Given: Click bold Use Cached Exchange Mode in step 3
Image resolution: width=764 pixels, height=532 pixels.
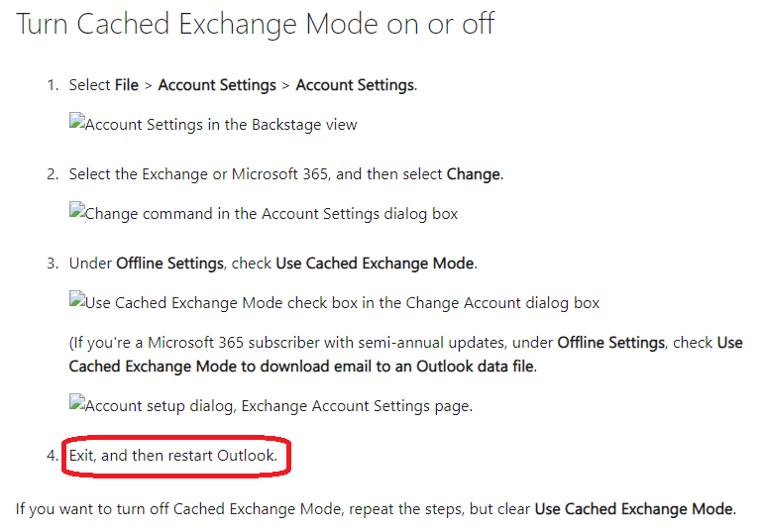Looking at the screenshot, I should point(376,264).
